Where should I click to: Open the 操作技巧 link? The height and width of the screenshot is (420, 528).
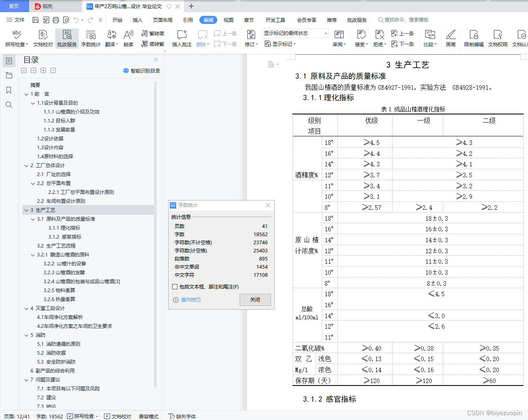[x=187, y=299]
